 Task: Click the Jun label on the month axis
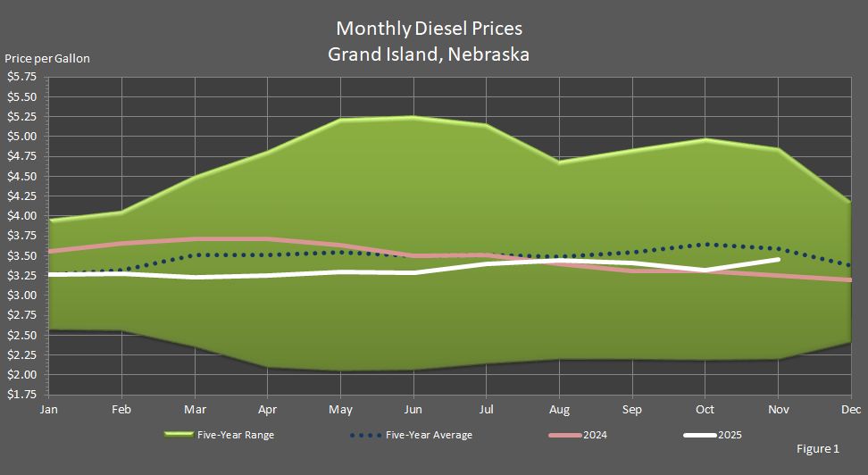(413, 410)
